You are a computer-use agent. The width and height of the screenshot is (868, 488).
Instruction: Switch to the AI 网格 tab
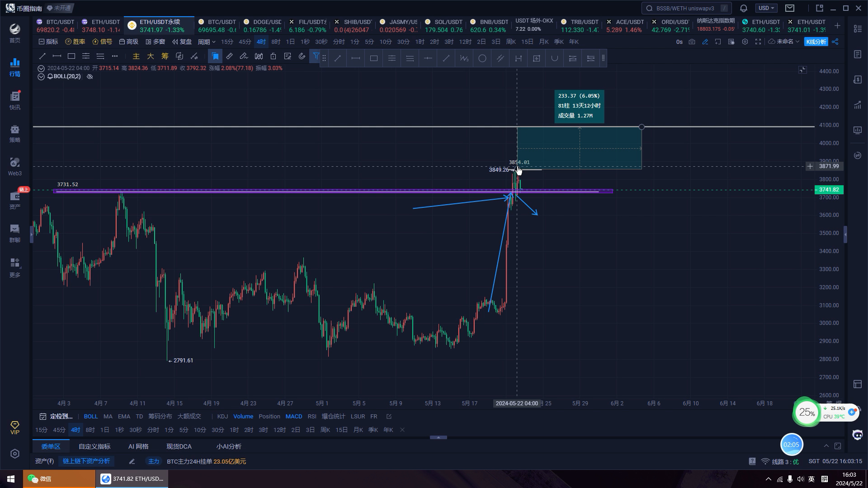point(138,446)
